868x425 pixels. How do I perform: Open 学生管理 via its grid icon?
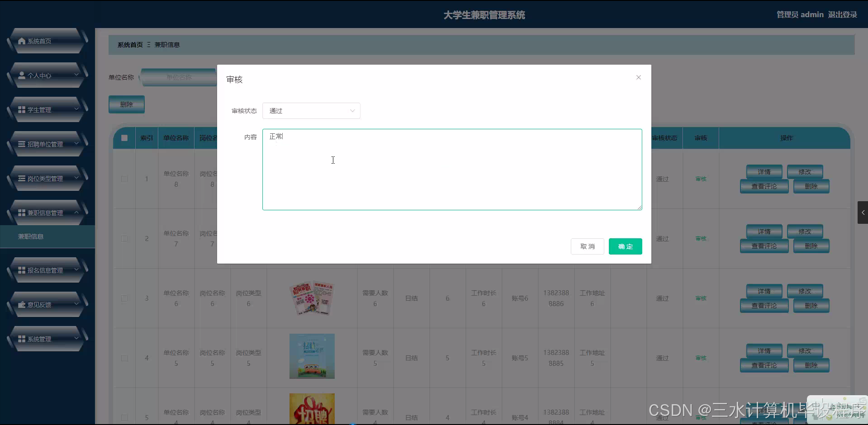click(x=21, y=109)
